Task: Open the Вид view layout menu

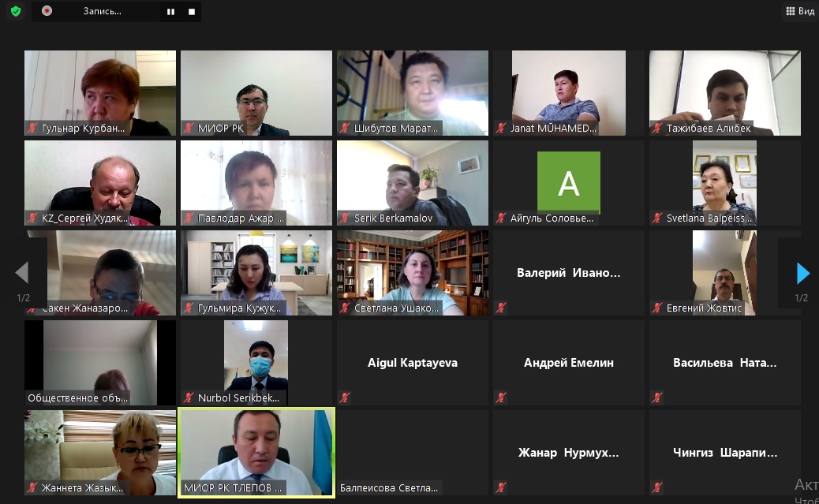Action: pos(800,11)
